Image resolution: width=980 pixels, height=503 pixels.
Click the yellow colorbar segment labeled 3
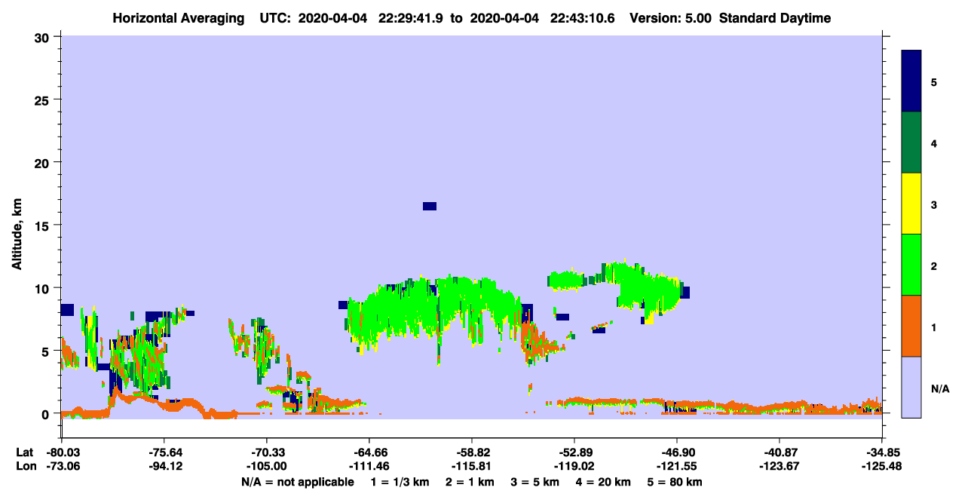911,204
